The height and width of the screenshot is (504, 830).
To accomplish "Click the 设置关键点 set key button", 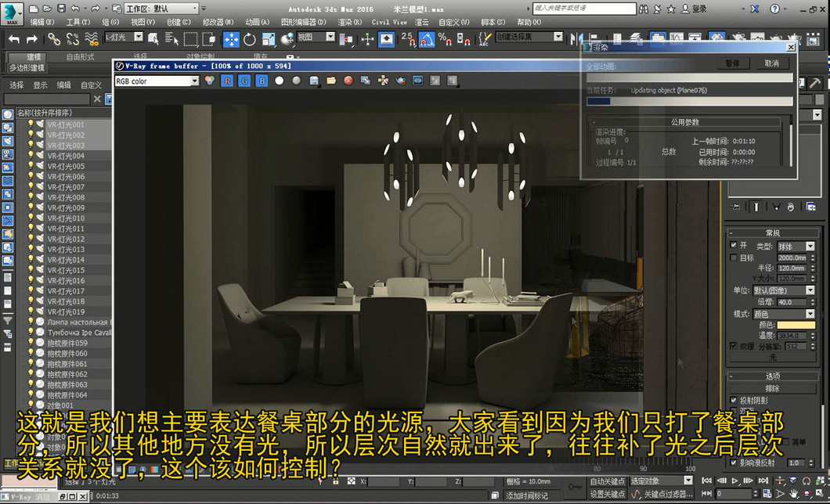I will tap(607, 494).
